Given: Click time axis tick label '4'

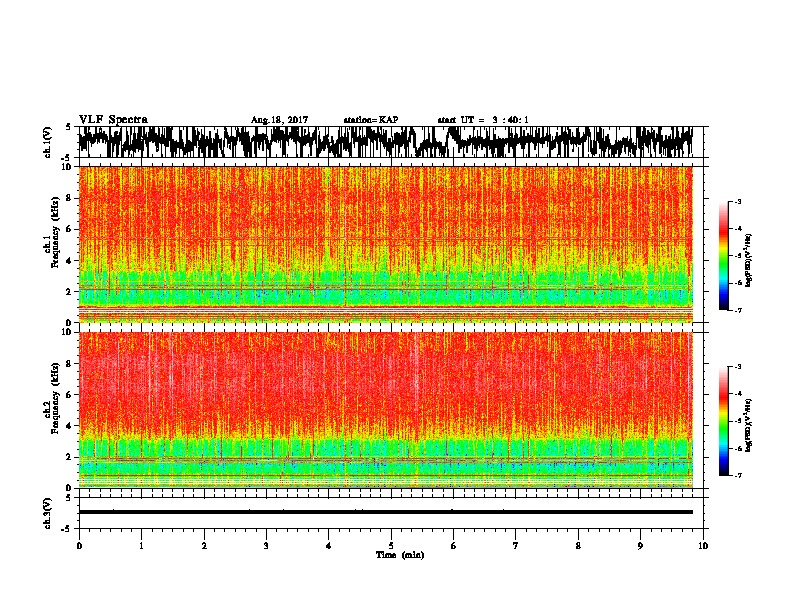Looking at the screenshot, I should pyautogui.click(x=328, y=546).
